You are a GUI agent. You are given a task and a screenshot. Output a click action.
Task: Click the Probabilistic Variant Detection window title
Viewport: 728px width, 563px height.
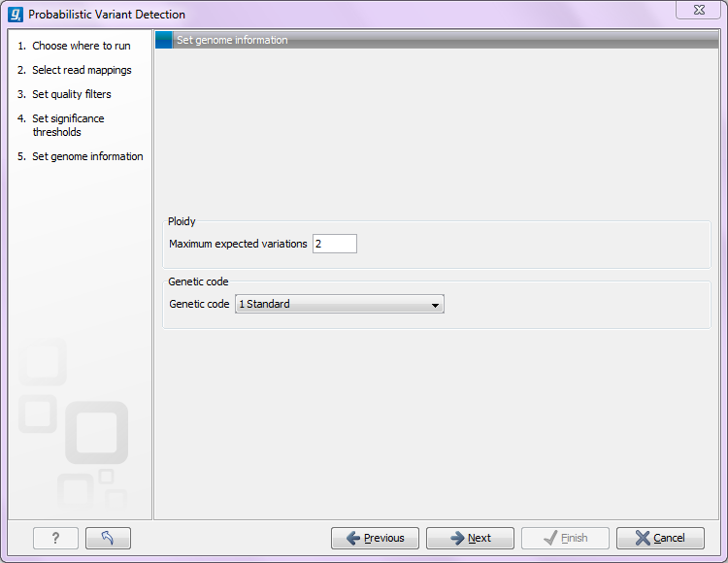[x=107, y=15]
